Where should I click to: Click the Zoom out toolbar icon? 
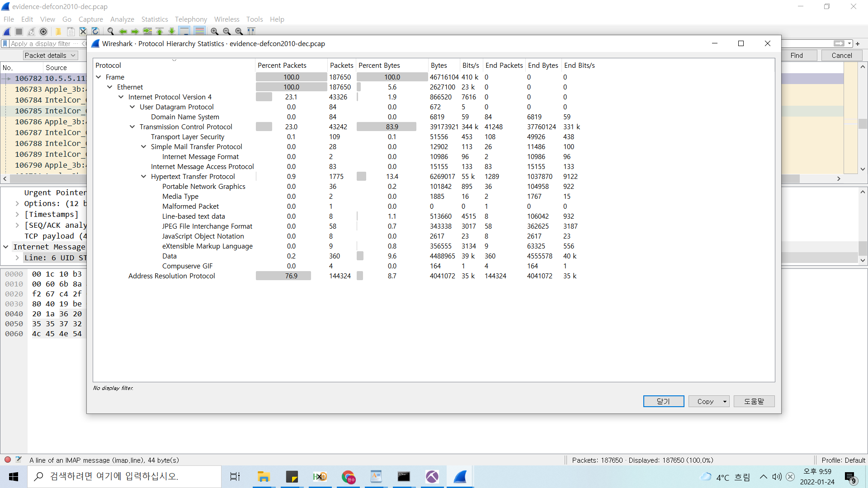point(226,31)
